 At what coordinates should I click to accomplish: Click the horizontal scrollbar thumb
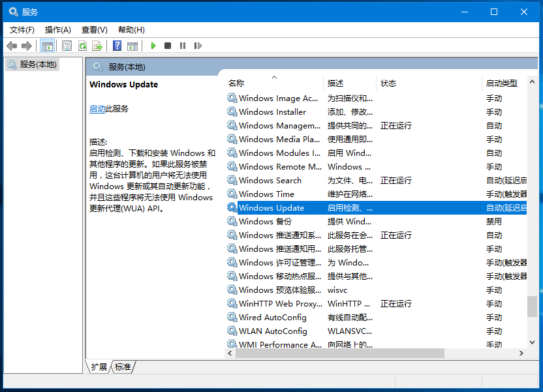(340, 354)
